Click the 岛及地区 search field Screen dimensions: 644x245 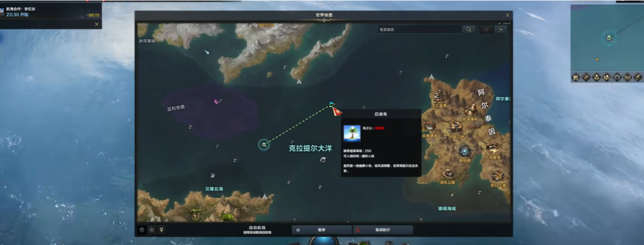click(x=419, y=29)
